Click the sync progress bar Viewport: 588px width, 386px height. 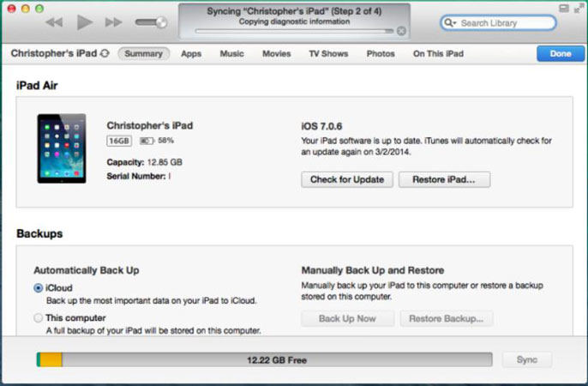(294, 31)
